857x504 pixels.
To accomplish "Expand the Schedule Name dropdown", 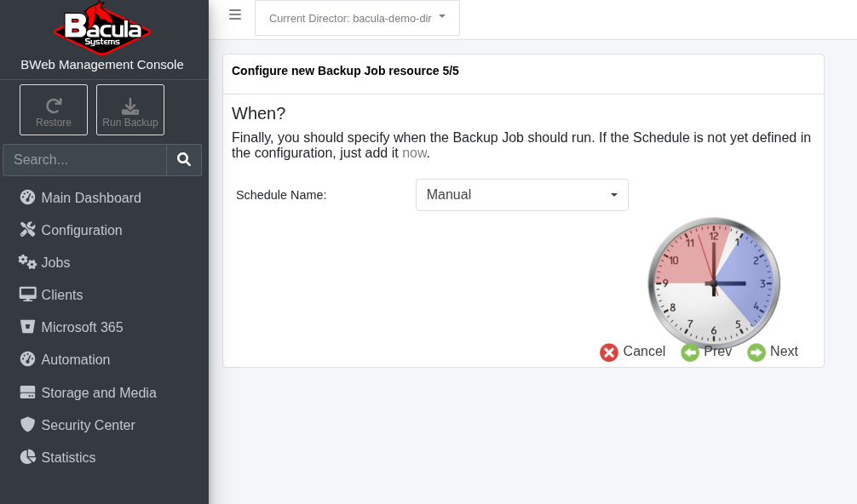I will [521, 195].
